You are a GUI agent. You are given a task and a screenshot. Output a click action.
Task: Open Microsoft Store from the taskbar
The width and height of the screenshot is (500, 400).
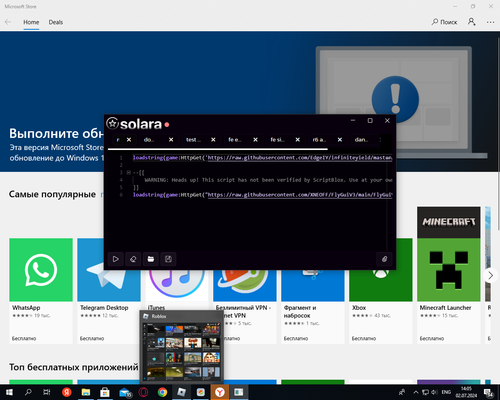(x=105, y=392)
